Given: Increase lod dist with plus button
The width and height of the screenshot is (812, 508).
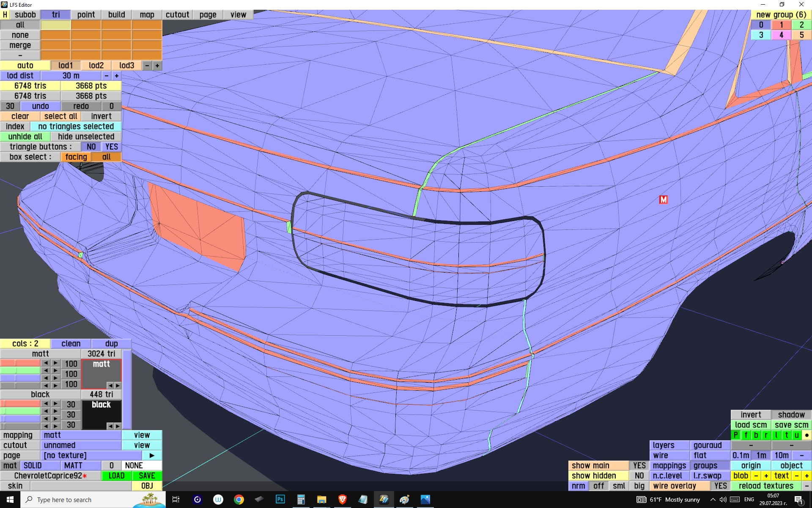Looking at the screenshot, I should pos(117,76).
